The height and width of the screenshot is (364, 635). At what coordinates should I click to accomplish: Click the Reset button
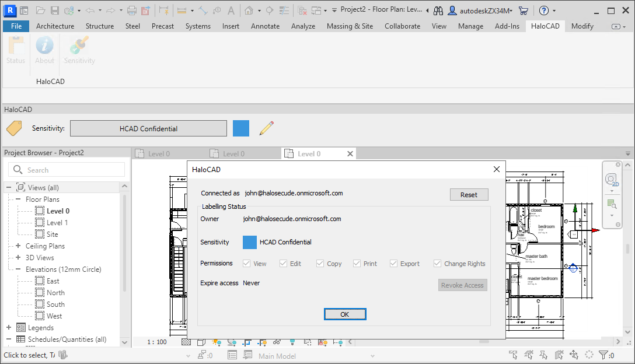point(469,195)
